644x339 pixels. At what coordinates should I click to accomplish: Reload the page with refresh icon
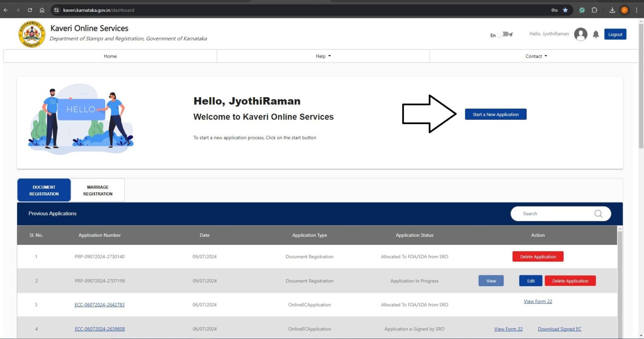30,10
